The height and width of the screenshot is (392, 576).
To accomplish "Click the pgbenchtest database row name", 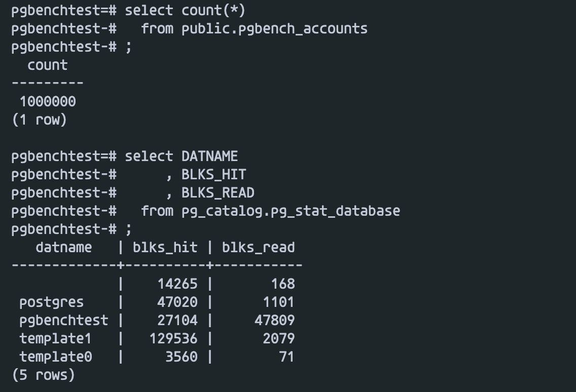I will [64, 321].
